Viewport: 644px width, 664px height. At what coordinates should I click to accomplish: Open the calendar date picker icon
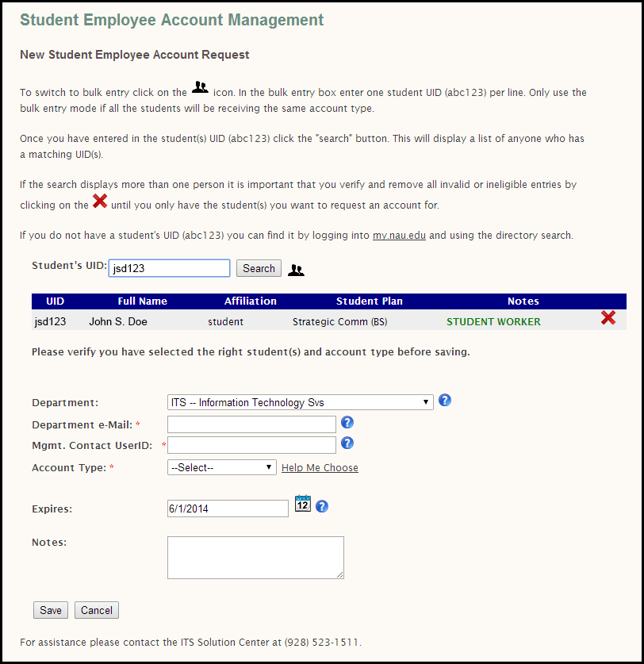(x=302, y=504)
